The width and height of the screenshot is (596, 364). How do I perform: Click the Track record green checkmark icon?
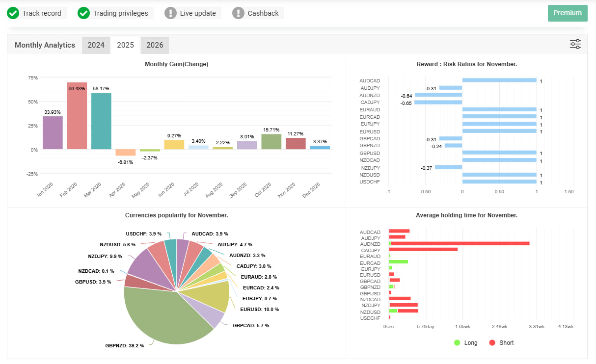click(13, 13)
